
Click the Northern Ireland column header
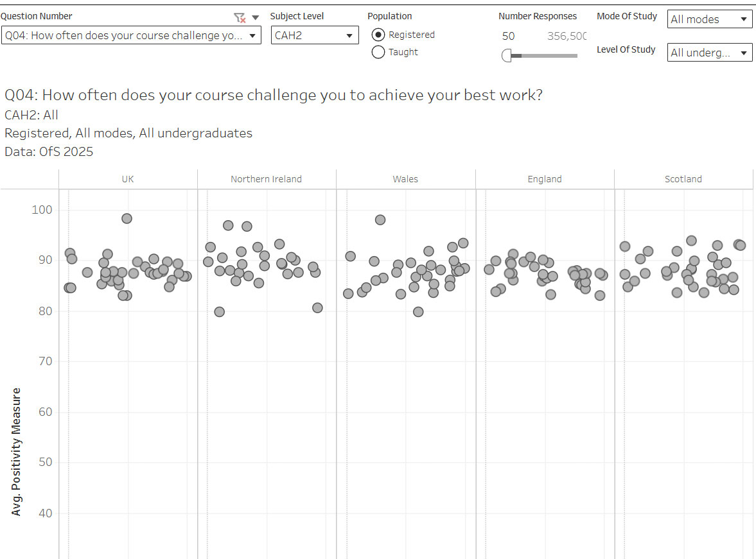click(266, 179)
